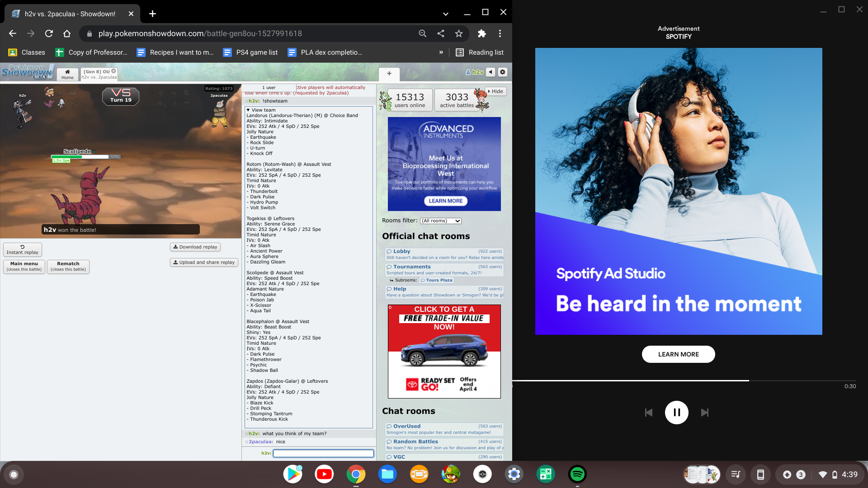Screen dimensions: 868x488
Task: Join the OverUsed chat room
Action: (x=444, y=429)
